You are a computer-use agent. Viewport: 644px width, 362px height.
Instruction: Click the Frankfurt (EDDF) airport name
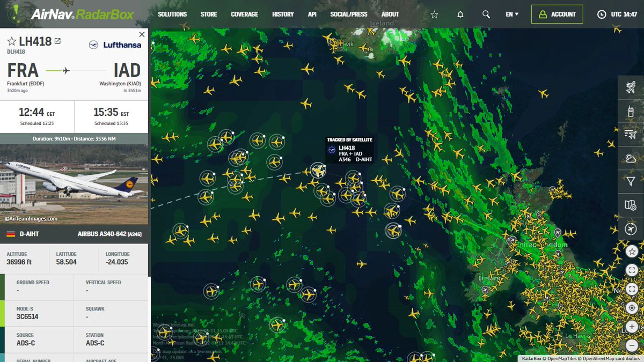(25, 84)
